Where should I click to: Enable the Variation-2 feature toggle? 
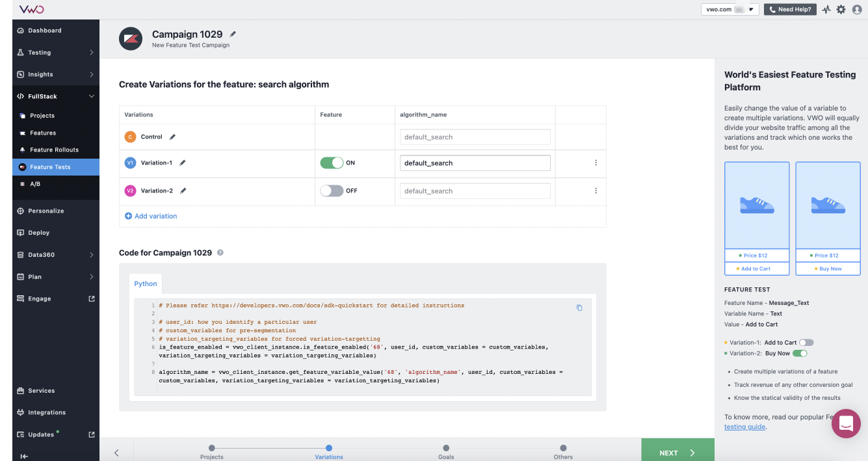(332, 191)
